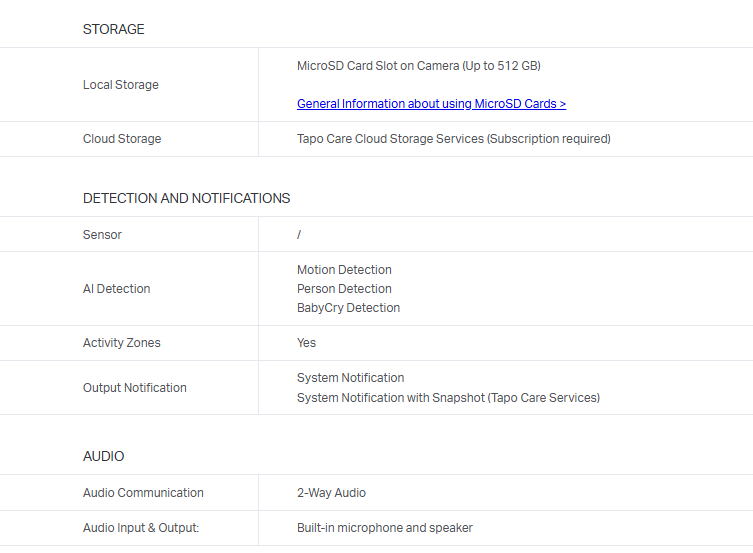Click the AUDIO section heading
Viewport: 753px width, 553px height.
click(103, 456)
